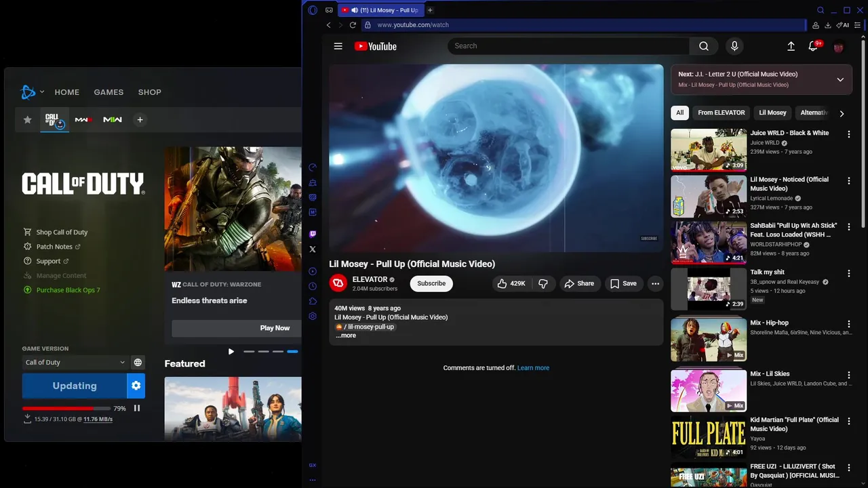Screen dimensions: 868x488
Task: Open browser downloads icon
Action: tap(828, 25)
